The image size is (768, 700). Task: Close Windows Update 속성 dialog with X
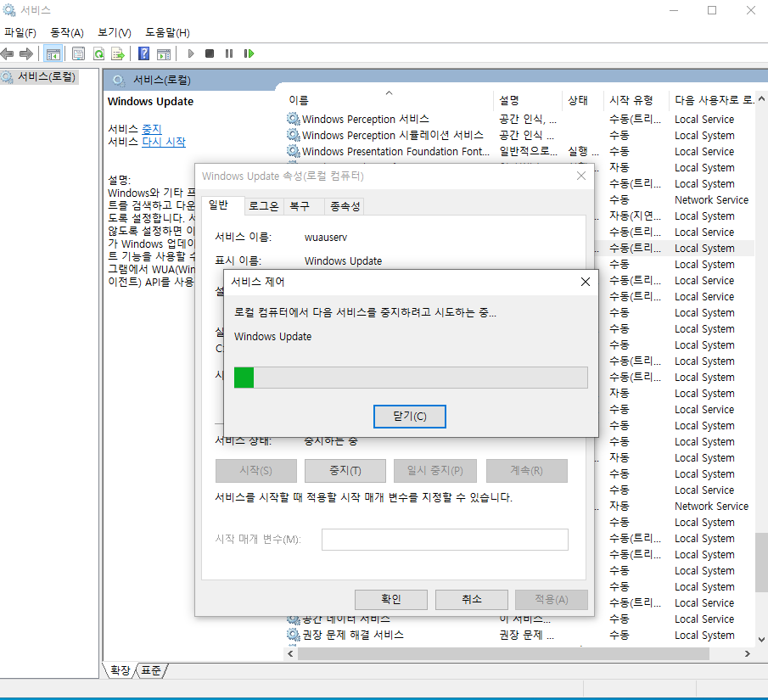coord(581,176)
